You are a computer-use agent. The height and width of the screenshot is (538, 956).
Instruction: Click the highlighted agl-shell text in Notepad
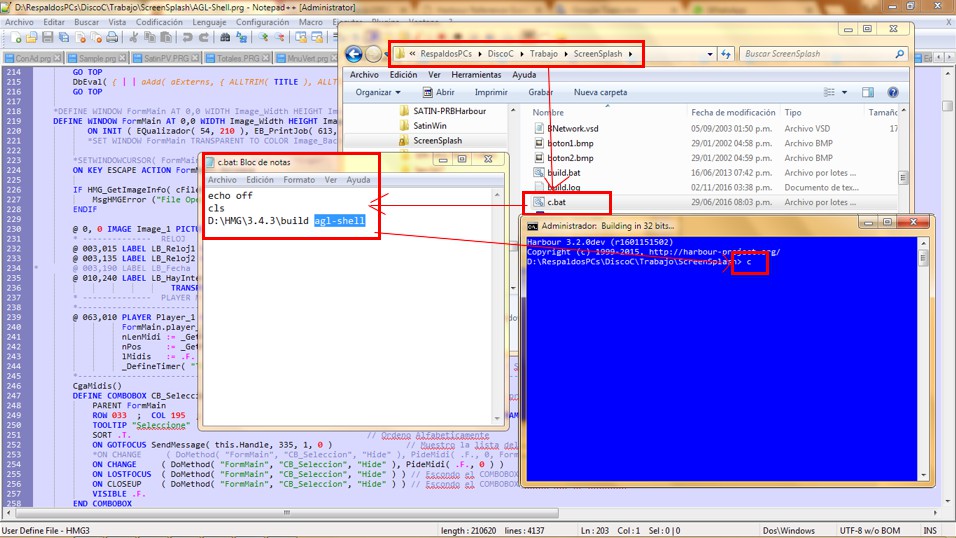pos(340,221)
